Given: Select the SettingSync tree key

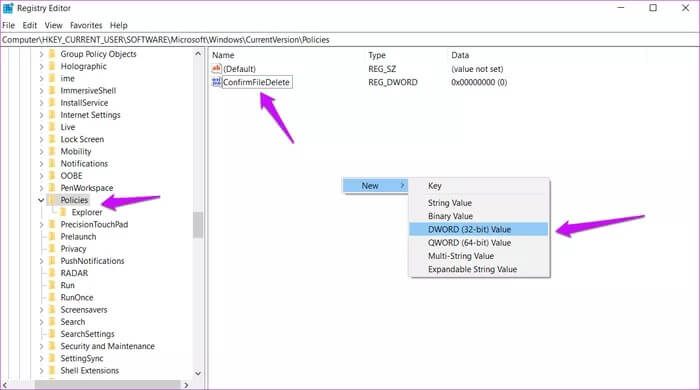Looking at the screenshot, I should click(82, 358).
